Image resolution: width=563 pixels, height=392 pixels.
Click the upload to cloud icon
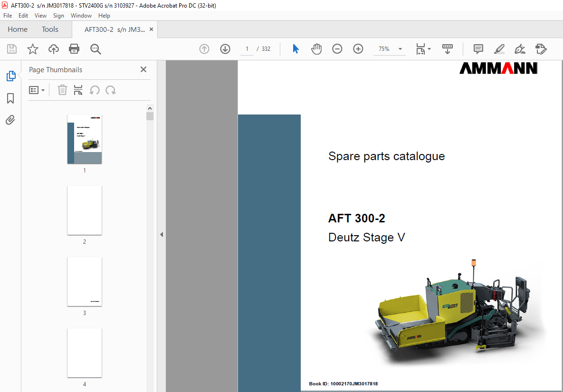click(54, 49)
